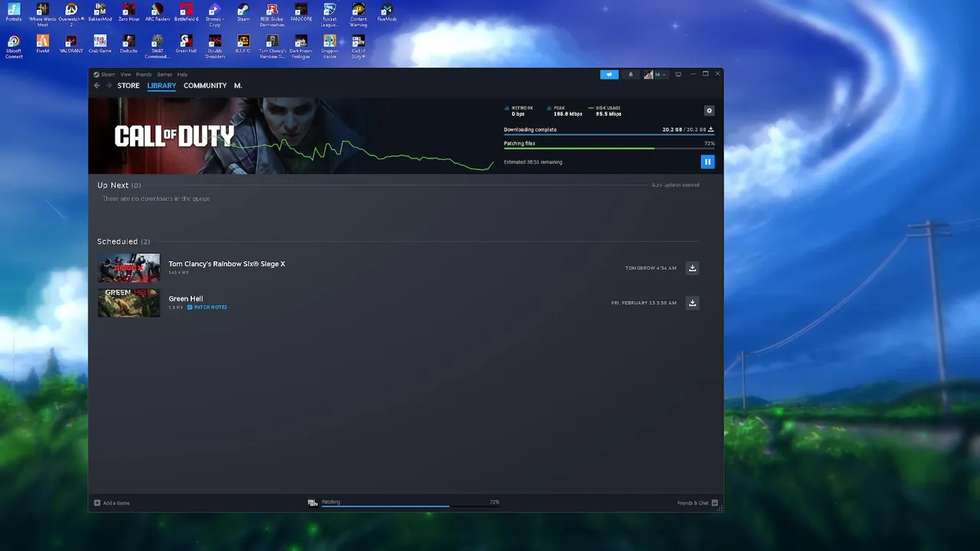
Task: Open Stremio - Copy desktop shortcut
Action: point(214,15)
